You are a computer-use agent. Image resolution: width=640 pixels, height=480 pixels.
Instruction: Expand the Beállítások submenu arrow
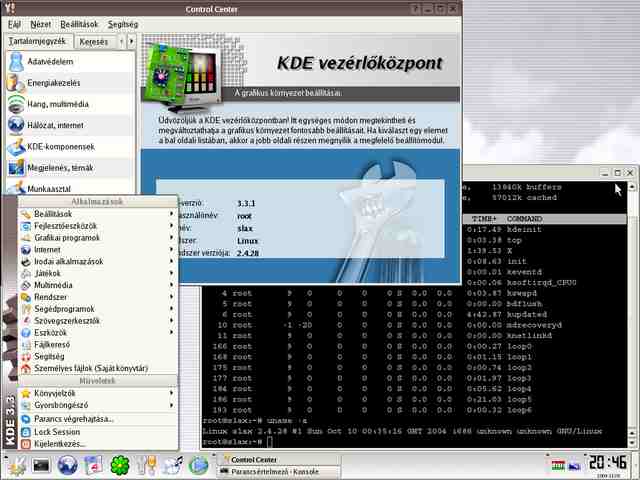point(171,214)
